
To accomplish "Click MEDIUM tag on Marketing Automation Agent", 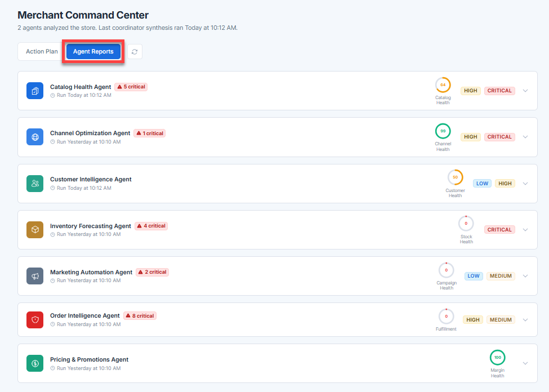I will point(501,276).
